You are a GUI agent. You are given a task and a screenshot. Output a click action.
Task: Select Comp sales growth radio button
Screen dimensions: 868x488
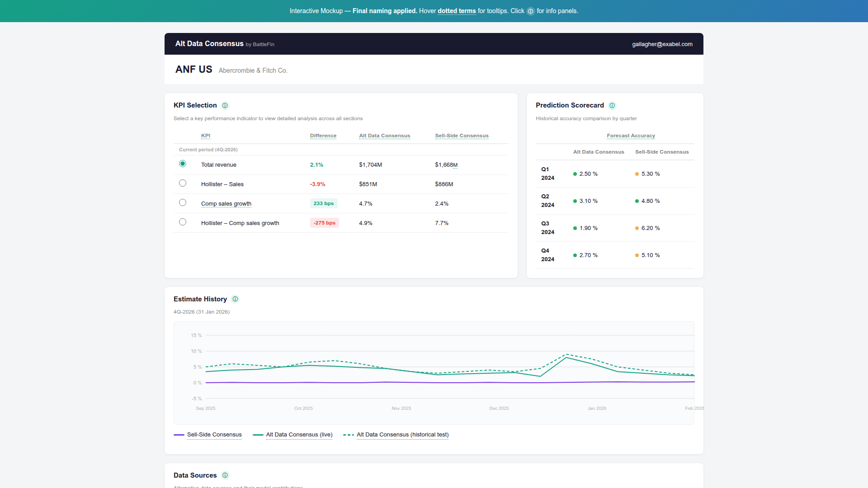(x=183, y=202)
